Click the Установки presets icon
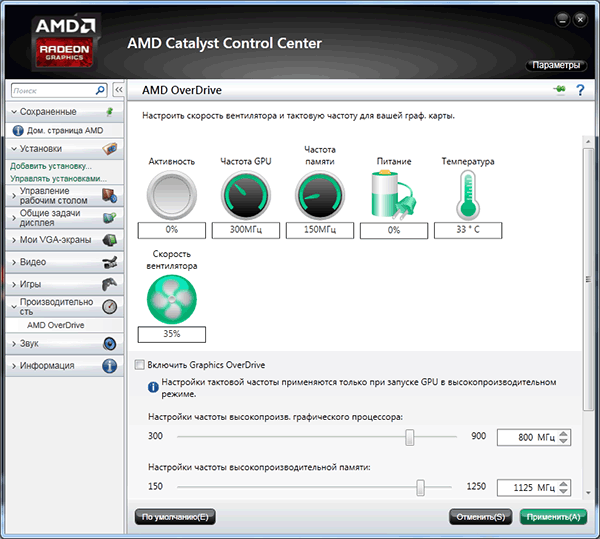Viewport: 600px width, 539px height. [x=110, y=148]
